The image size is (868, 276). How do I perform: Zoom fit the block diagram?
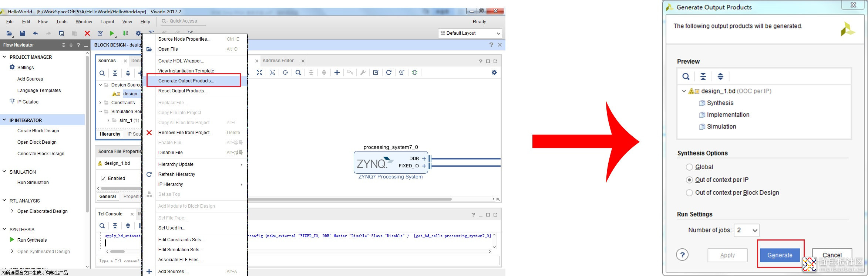[259, 72]
